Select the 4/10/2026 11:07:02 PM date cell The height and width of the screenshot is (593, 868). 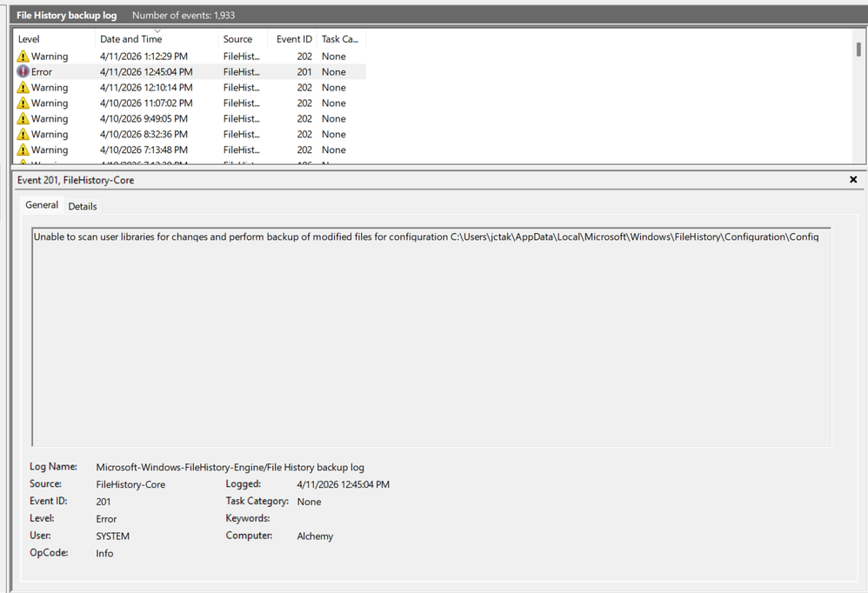click(146, 103)
